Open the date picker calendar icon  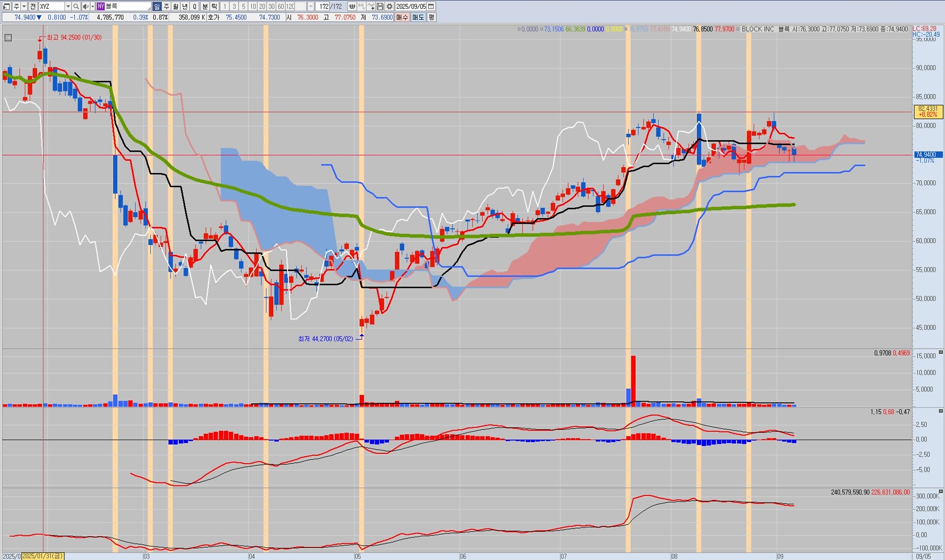[x=431, y=6]
